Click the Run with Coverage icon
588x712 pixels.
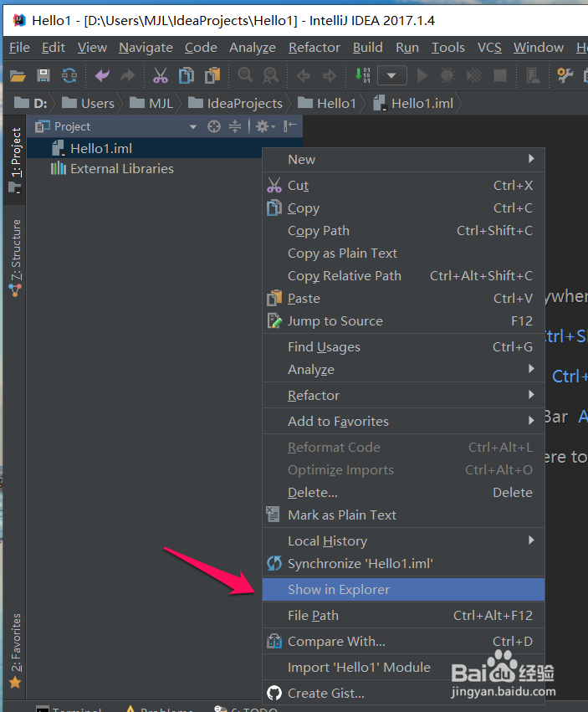pyautogui.click(x=473, y=75)
